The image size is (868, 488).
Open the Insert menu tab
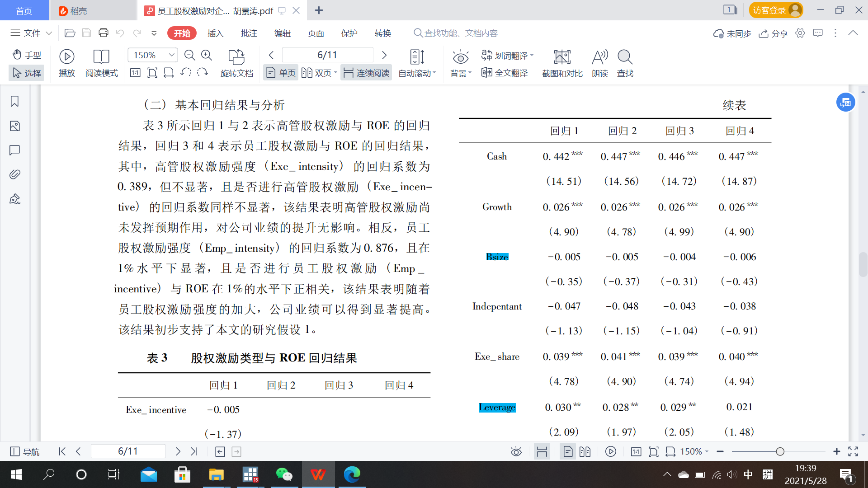215,33
